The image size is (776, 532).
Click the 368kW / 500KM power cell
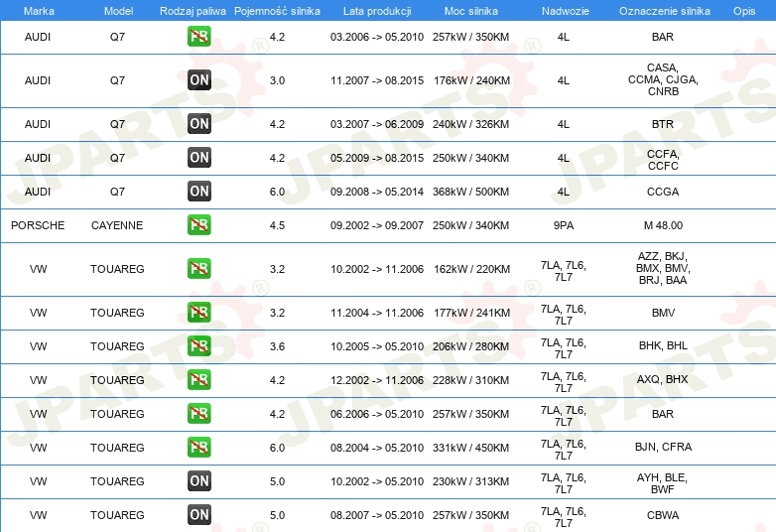click(469, 192)
